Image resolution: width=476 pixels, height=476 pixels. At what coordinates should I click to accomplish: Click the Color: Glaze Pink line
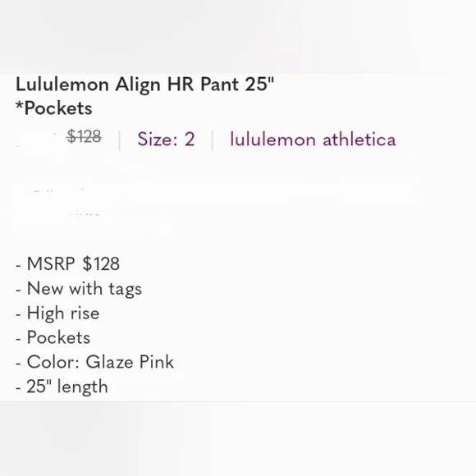point(94,362)
